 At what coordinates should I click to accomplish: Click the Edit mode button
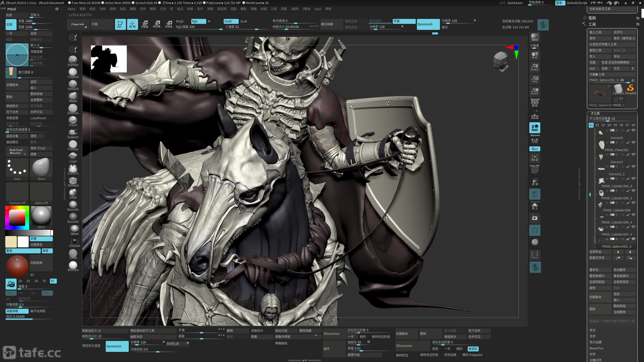pyautogui.click(x=120, y=24)
